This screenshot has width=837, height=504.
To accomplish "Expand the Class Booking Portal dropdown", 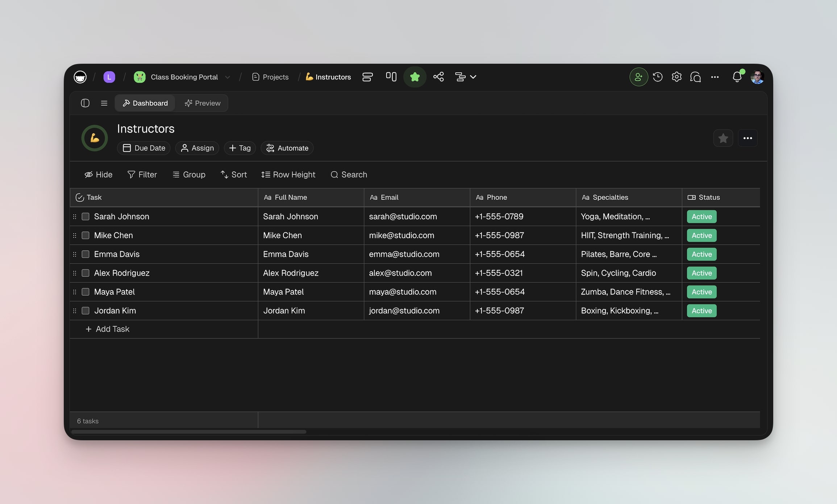I will 228,77.
